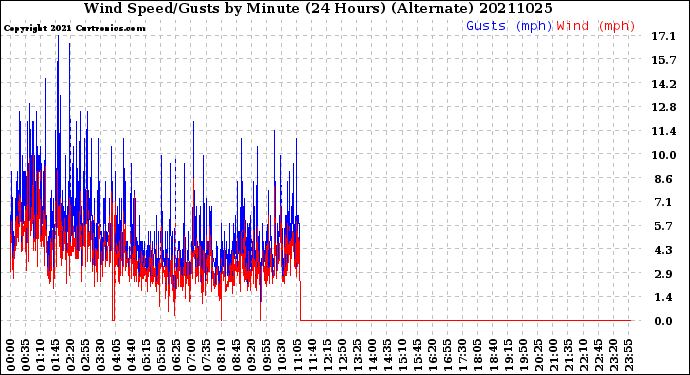Click the 10:30 time axis label

pyautogui.click(x=282, y=355)
